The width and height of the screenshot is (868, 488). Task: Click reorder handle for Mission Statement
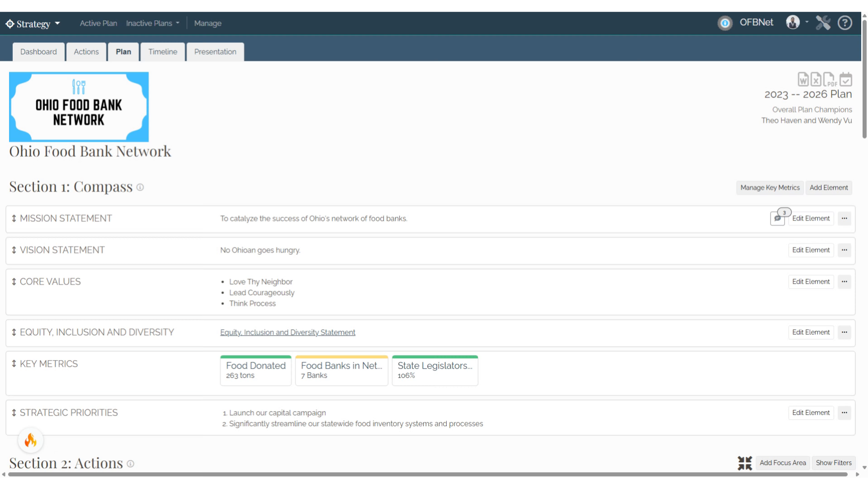pos(14,219)
